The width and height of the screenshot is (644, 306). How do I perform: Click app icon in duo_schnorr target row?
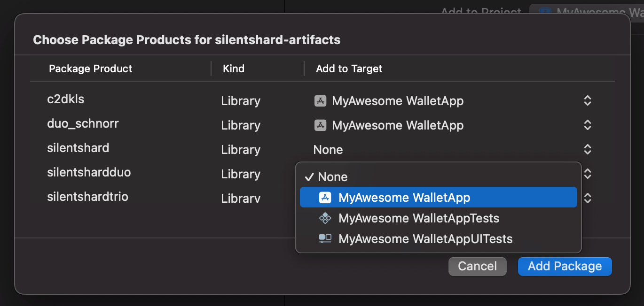(320, 125)
